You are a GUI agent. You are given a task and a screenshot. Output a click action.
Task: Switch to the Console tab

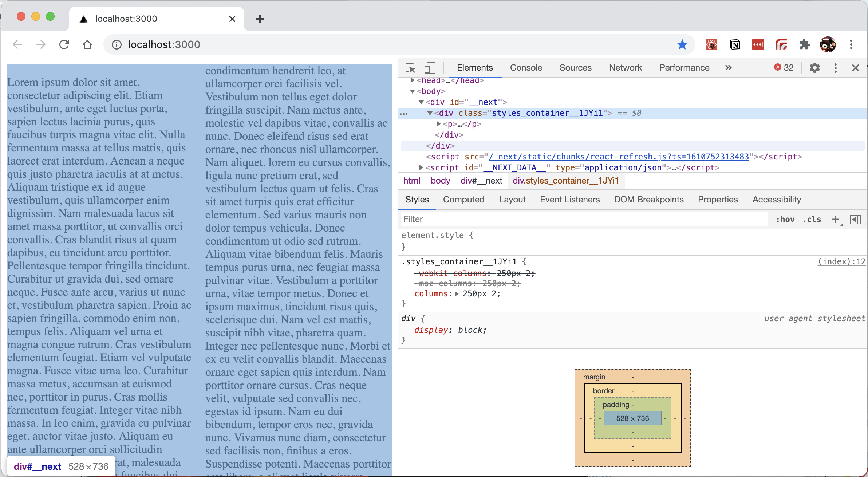[526, 68]
